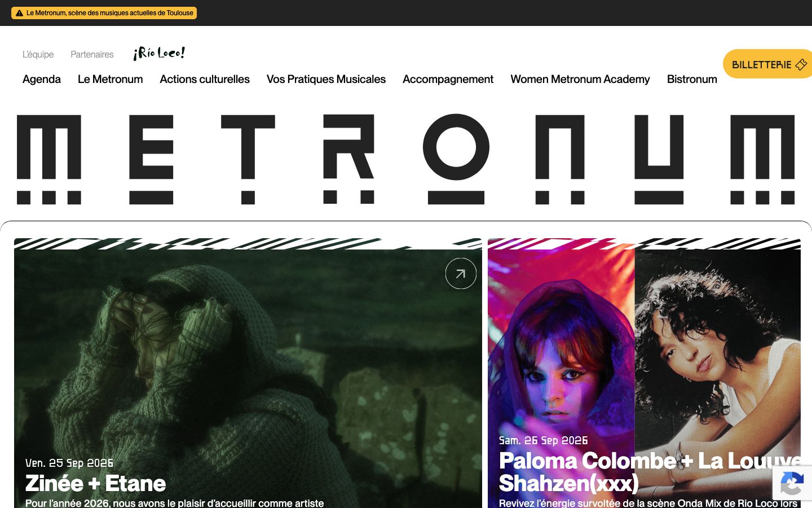Click date text 'Ven. 25 Sep 2026'
The image size is (812, 508).
[x=69, y=463]
